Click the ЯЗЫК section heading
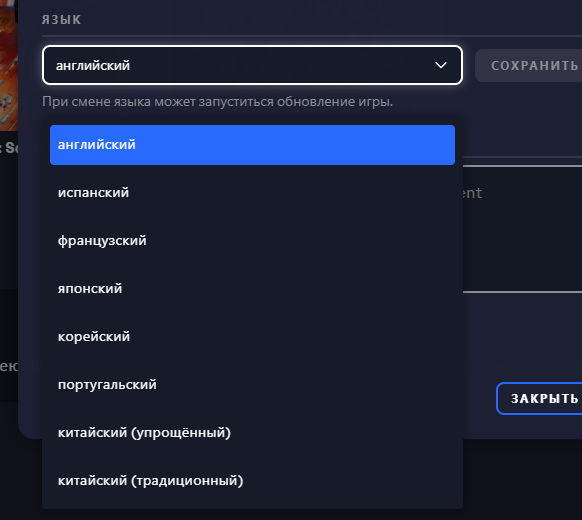Screen dimensions: 582x520 [61, 20]
